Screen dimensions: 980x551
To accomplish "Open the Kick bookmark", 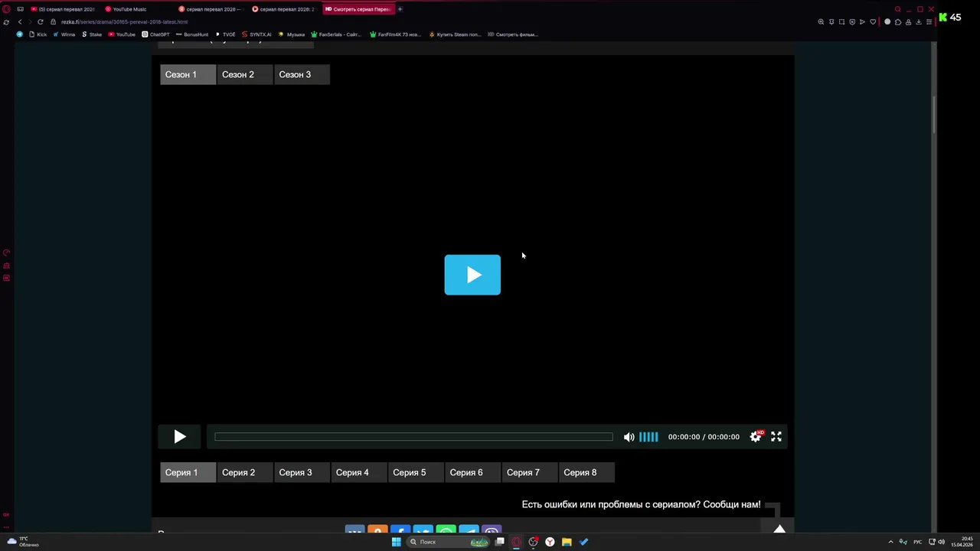I will pyautogui.click(x=38, y=34).
